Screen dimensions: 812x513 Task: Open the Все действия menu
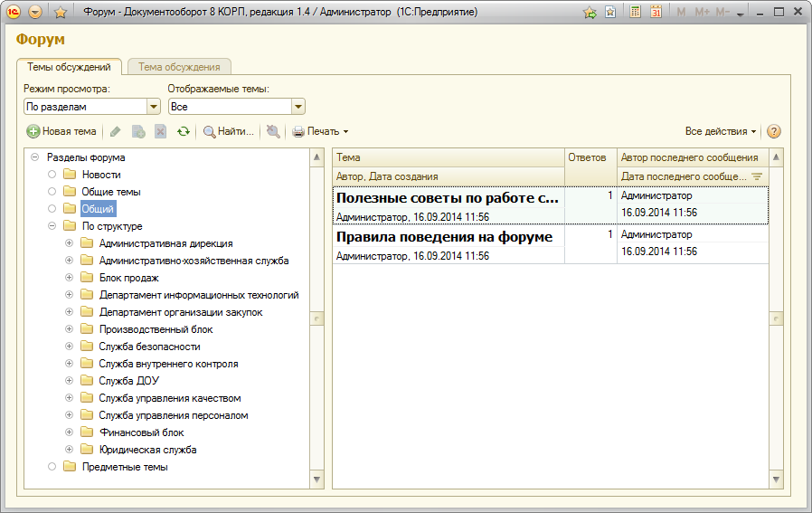click(x=720, y=131)
